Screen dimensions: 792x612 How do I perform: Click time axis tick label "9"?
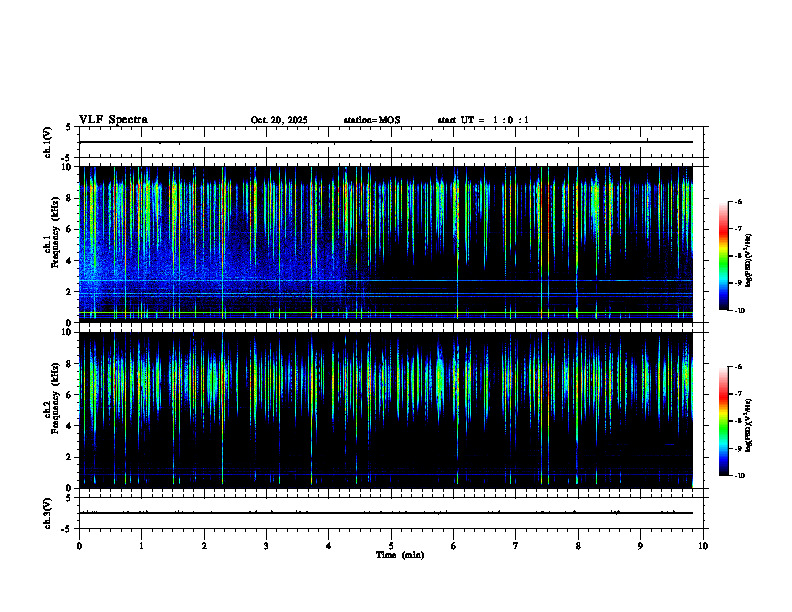640,546
